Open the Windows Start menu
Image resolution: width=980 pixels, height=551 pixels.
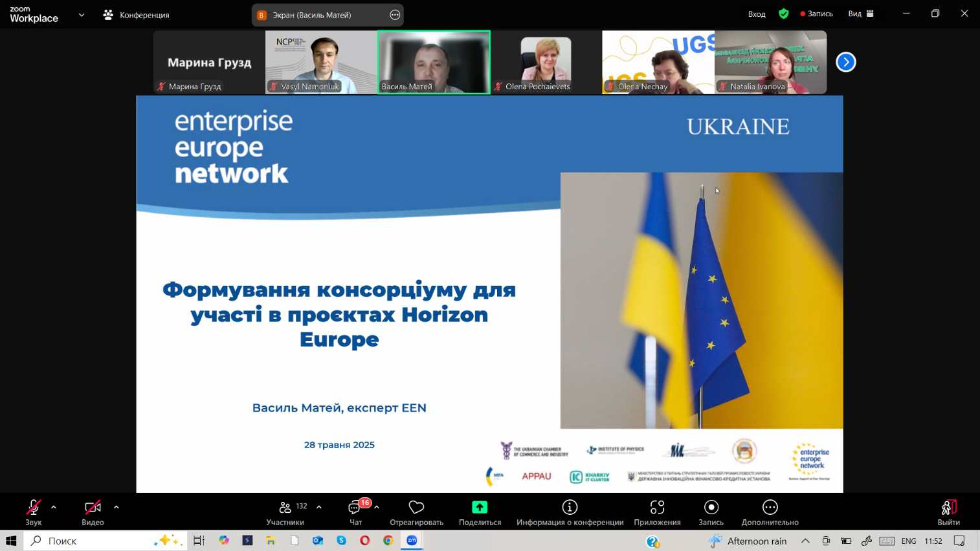point(11,541)
